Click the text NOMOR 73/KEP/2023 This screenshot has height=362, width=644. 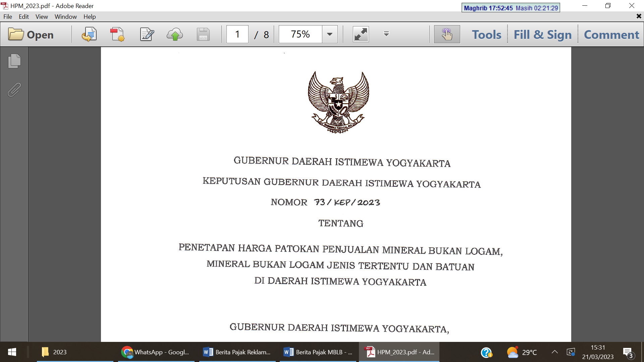coord(325,202)
